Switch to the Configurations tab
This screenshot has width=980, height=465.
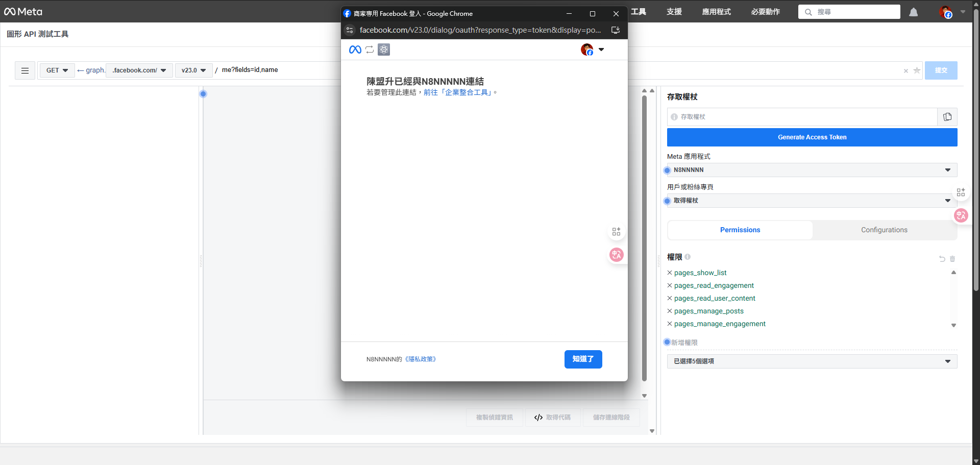(x=884, y=230)
